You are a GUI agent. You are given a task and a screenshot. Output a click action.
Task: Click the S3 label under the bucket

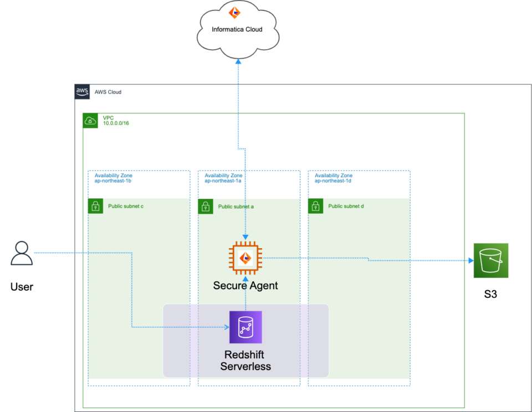[491, 294]
